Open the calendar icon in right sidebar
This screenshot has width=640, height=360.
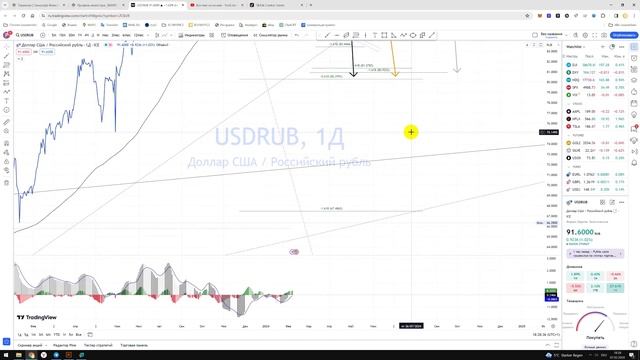coord(634,103)
